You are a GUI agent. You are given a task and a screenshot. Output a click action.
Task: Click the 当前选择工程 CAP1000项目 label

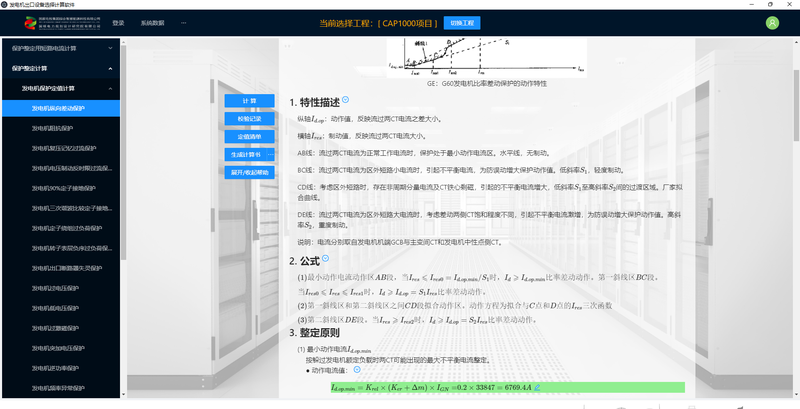(x=378, y=23)
